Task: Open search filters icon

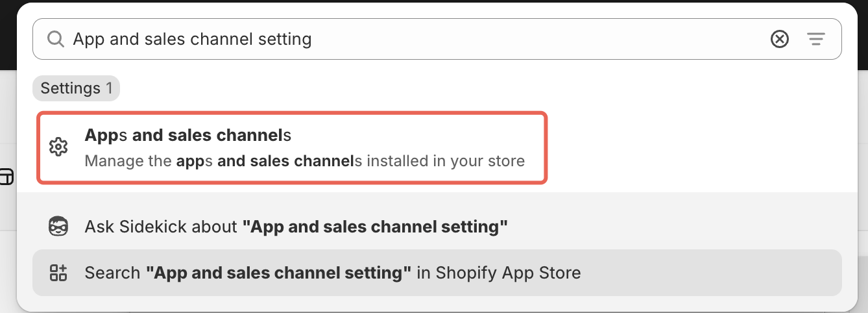Action: click(815, 40)
